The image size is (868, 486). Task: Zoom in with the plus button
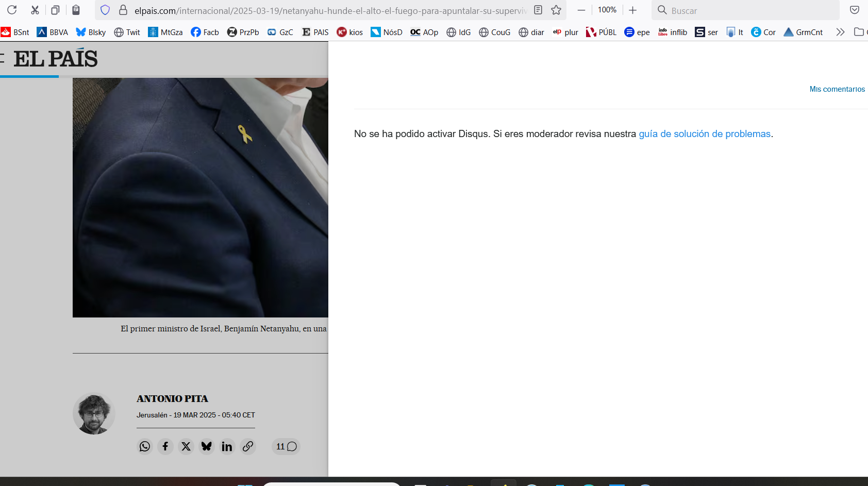[x=633, y=10]
